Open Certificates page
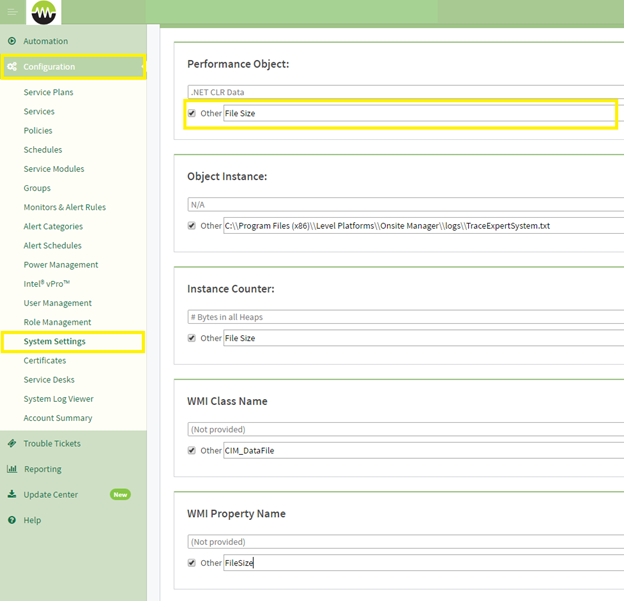 click(x=45, y=360)
